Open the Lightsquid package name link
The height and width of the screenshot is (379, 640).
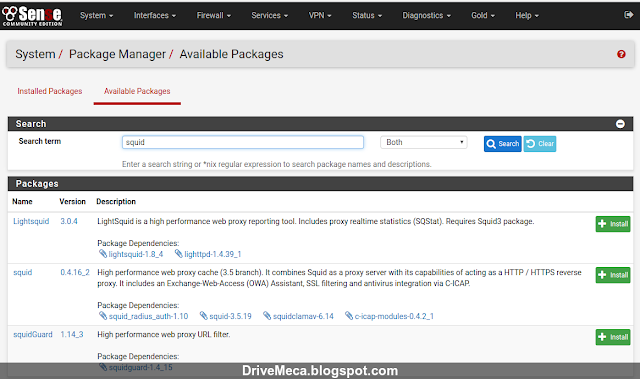[x=31, y=221]
